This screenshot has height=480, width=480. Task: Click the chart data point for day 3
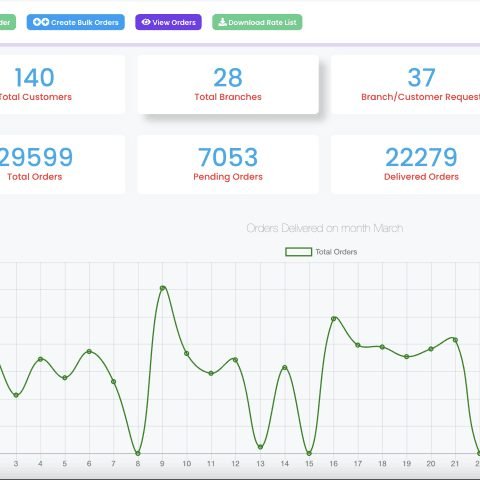tap(16, 395)
